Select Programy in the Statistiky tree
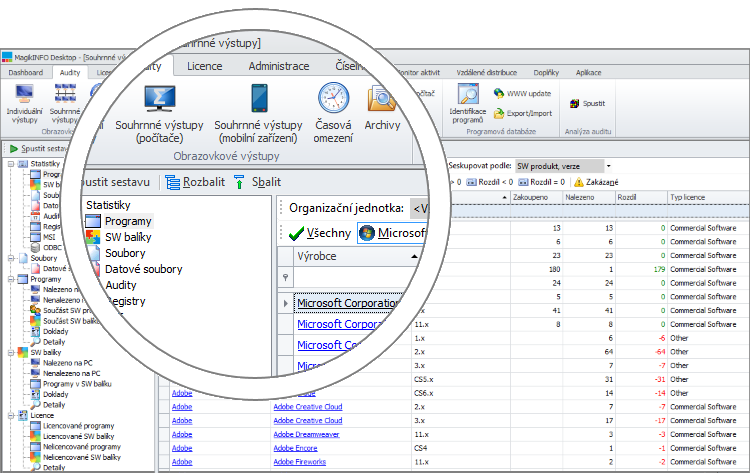750x473 pixels. click(x=127, y=221)
